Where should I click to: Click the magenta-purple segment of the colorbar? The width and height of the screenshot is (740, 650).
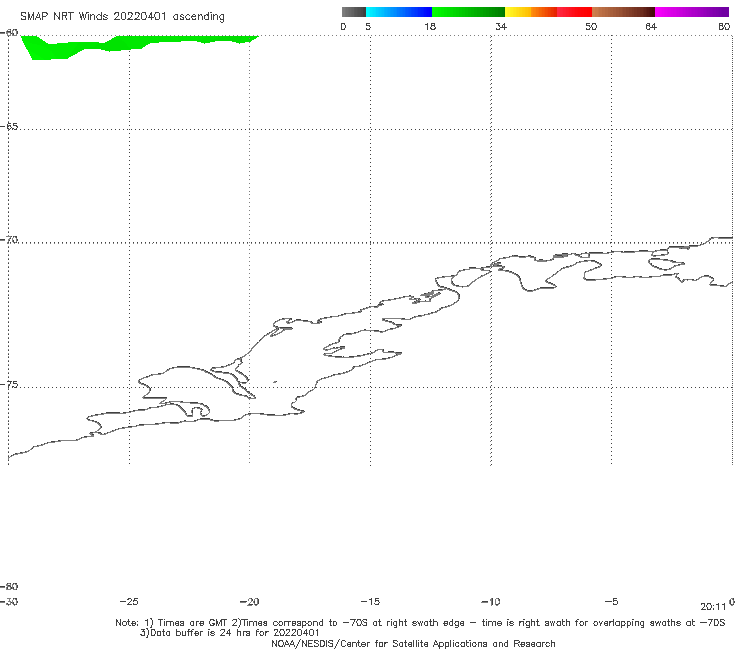point(692,12)
